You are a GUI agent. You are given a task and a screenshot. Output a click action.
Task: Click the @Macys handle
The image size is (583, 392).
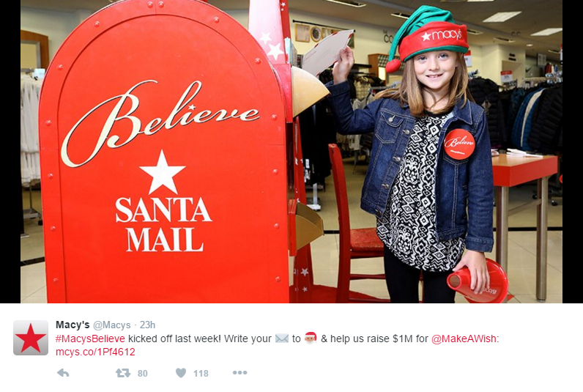pos(111,325)
